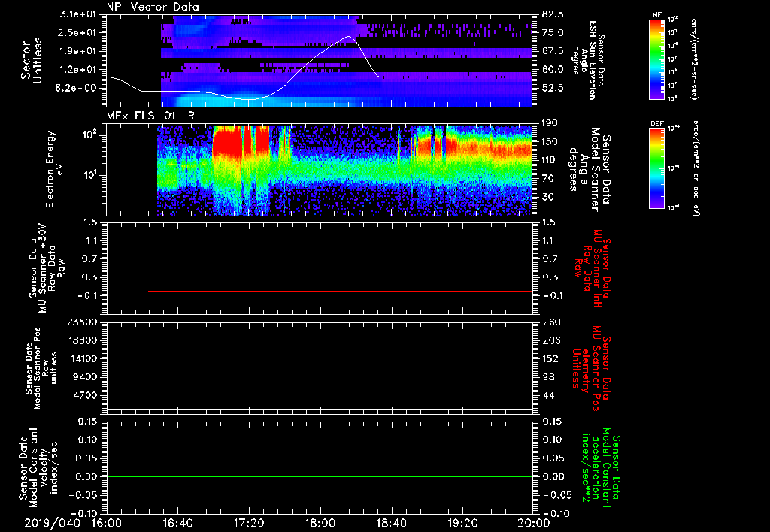Click the red 'MU Scanner Pos Telemetry' label
Image resolution: width=770 pixels, height=532 pixels.
tap(591, 368)
